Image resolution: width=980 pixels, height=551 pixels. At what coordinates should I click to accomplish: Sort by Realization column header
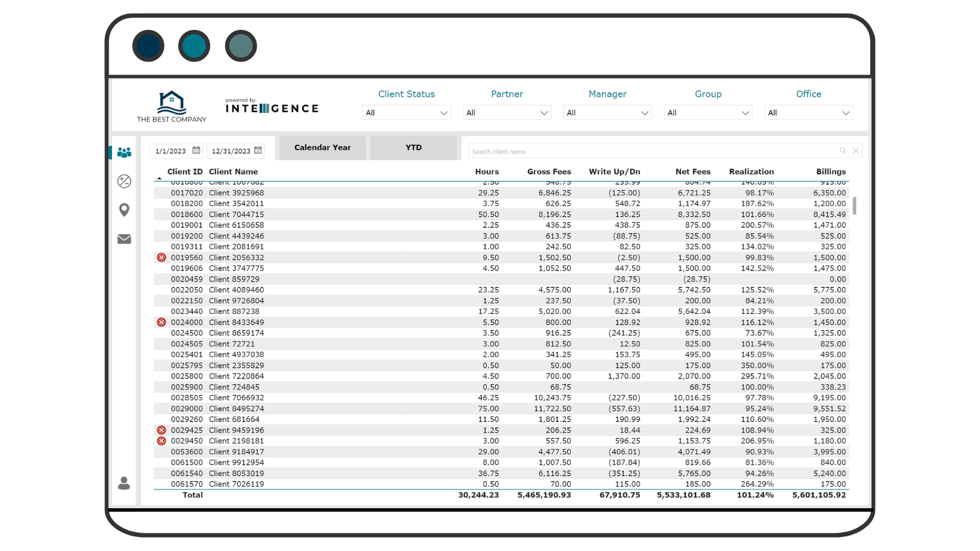point(751,172)
